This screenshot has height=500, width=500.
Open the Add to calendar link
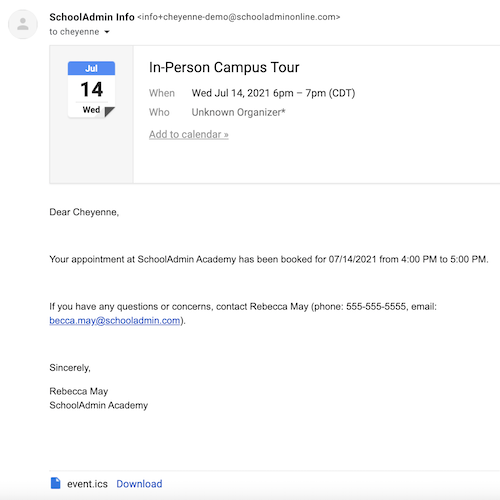[189, 134]
